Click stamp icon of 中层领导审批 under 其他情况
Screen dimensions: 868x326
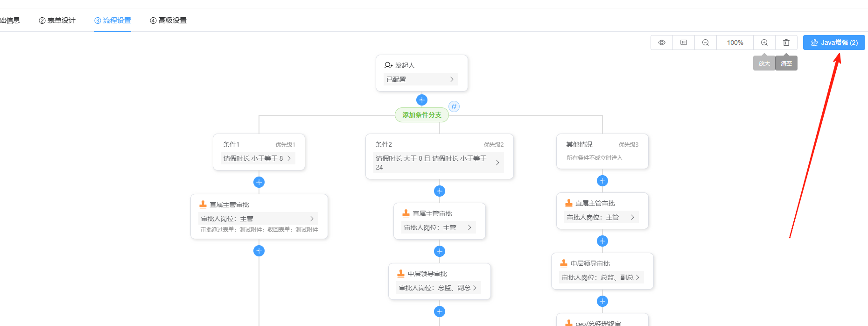564,263
